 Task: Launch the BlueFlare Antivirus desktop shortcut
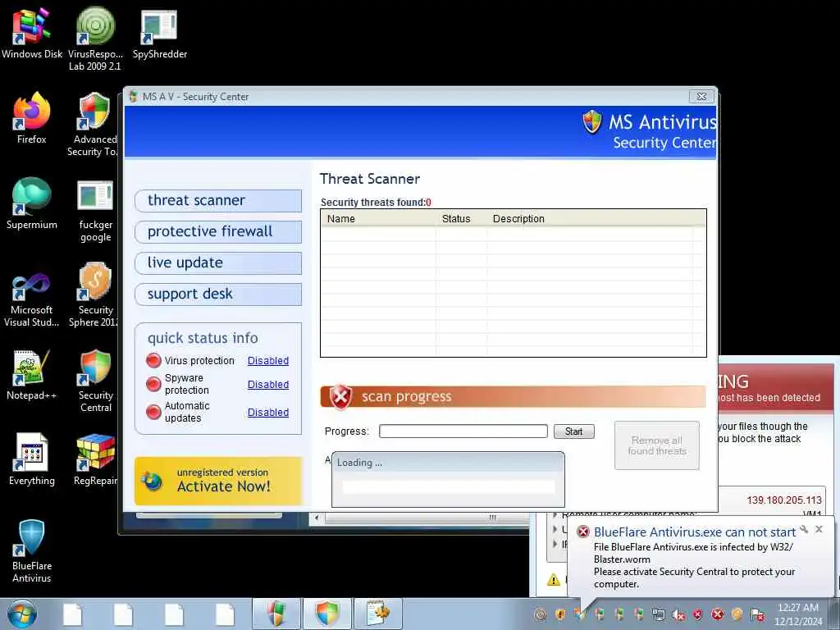tap(32, 550)
